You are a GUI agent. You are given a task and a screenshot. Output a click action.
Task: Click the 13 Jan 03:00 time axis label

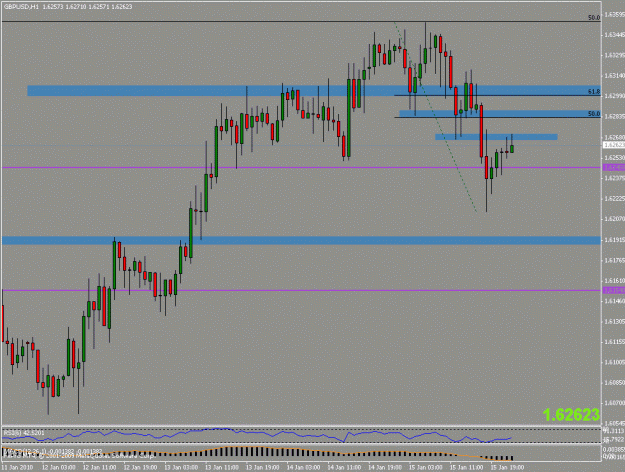click(x=181, y=467)
